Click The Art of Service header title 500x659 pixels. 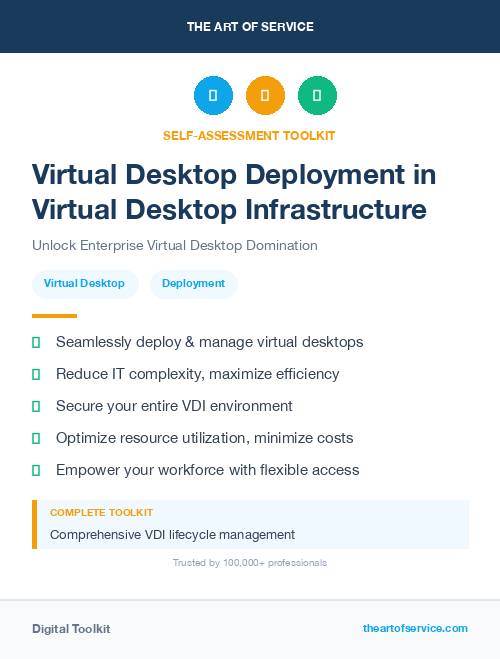pyautogui.click(x=250, y=26)
